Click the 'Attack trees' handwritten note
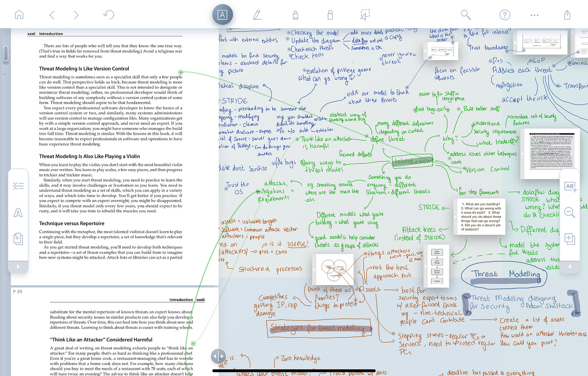This screenshot has height=376, width=588. point(419,230)
